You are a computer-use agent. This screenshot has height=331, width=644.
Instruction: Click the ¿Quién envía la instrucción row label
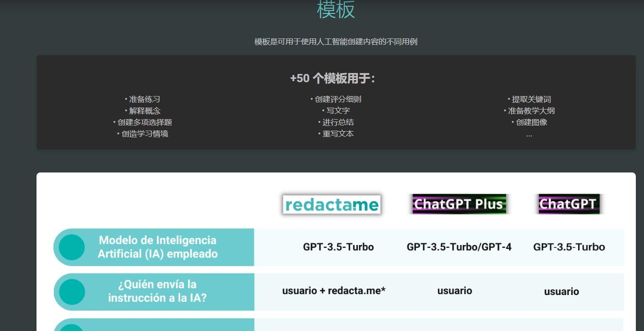158,291
